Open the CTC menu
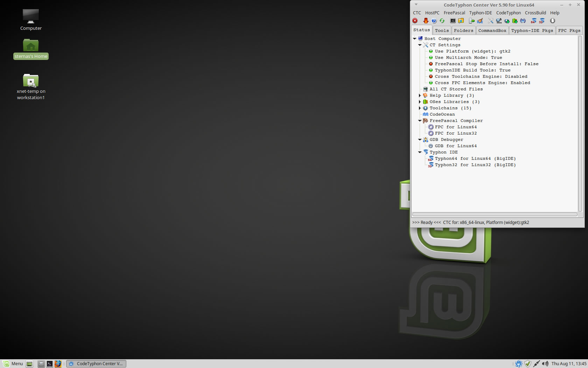Screen dimensions: 588x368 417,13
